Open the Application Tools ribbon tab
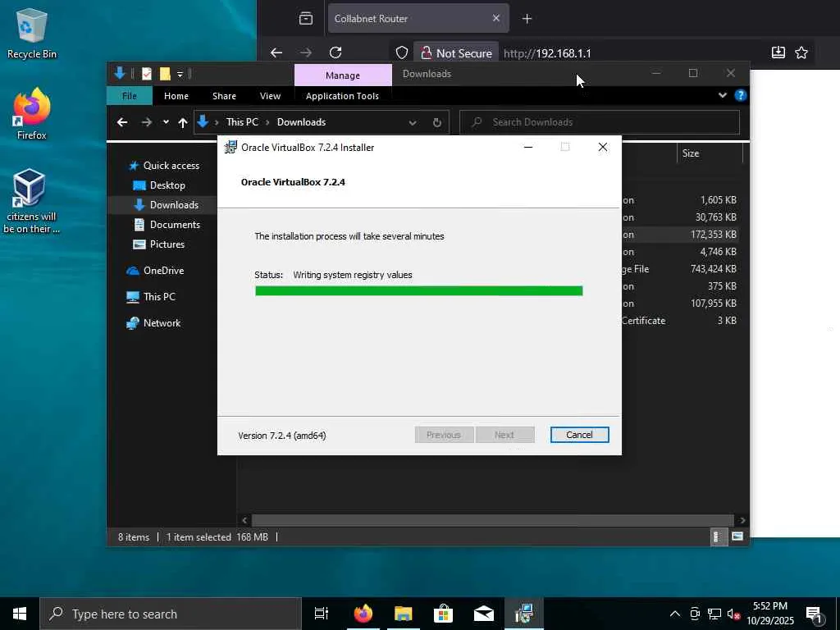Image resolution: width=840 pixels, height=630 pixels. 342,96
